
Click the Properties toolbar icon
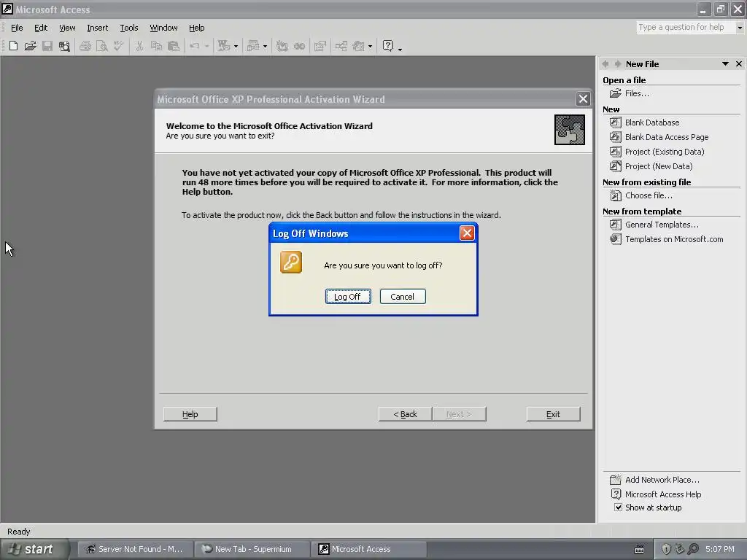tap(320, 46)
